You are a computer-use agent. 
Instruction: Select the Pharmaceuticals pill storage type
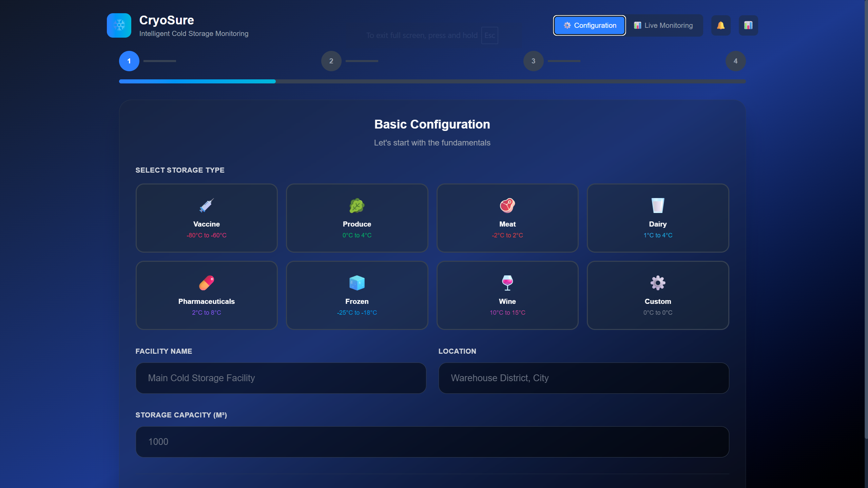206,295
